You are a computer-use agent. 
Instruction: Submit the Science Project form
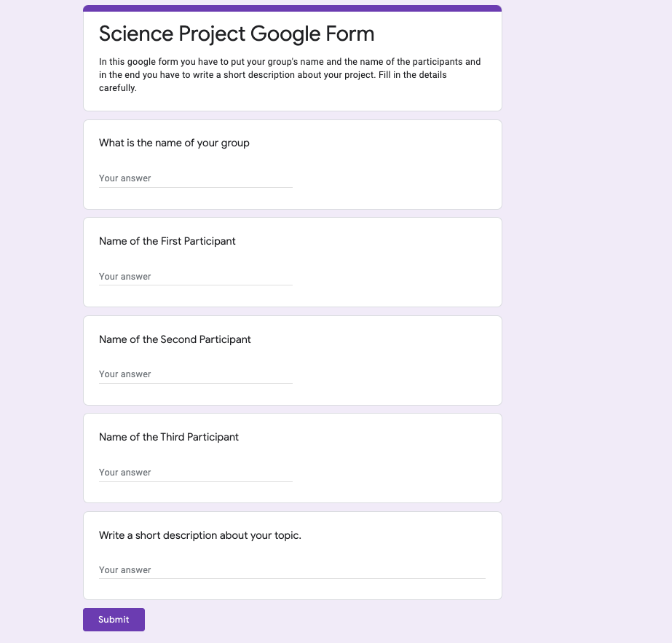tap(114, 620)
